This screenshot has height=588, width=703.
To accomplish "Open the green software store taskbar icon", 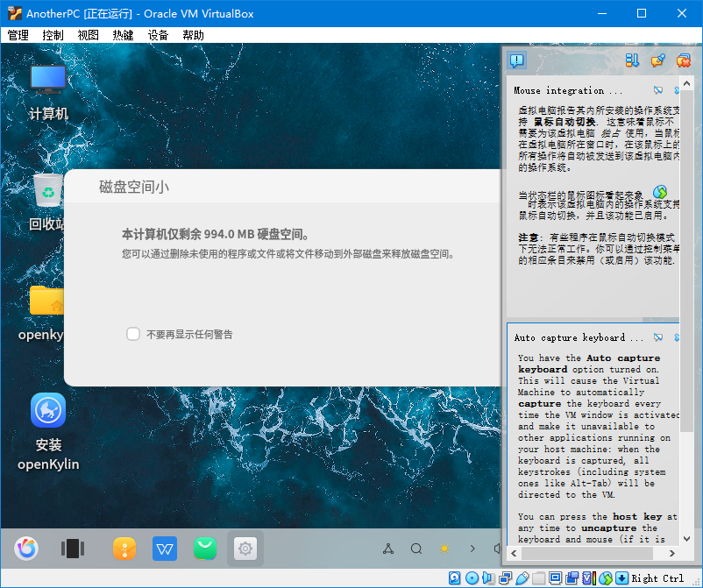I will click(205, 548).
